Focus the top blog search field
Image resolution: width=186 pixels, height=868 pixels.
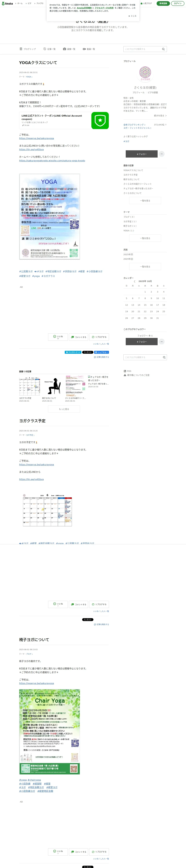(142, 49)
